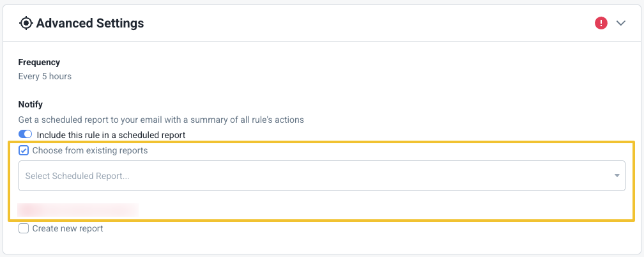Check the Create new report checkbox
Viewport: 644px width, 257px height.
pyautogui.click(x=24, y=228)
